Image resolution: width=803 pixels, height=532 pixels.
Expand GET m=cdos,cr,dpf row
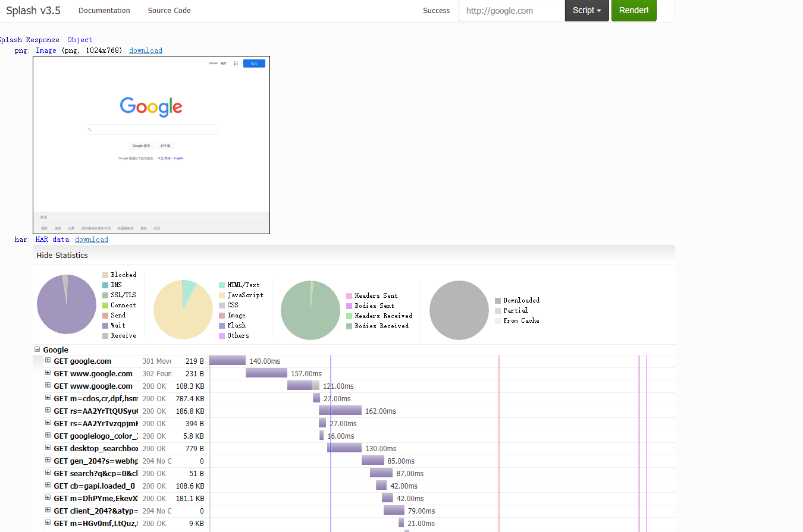coord(48,398)
